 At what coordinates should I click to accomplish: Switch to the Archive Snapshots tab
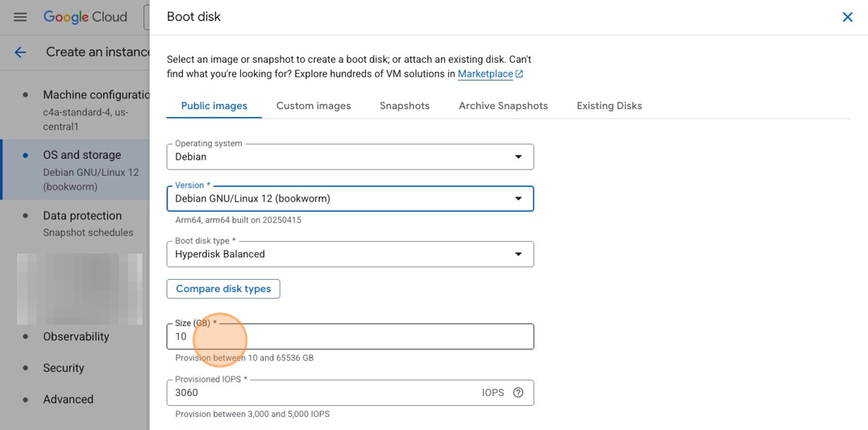[x=503, y=105]
